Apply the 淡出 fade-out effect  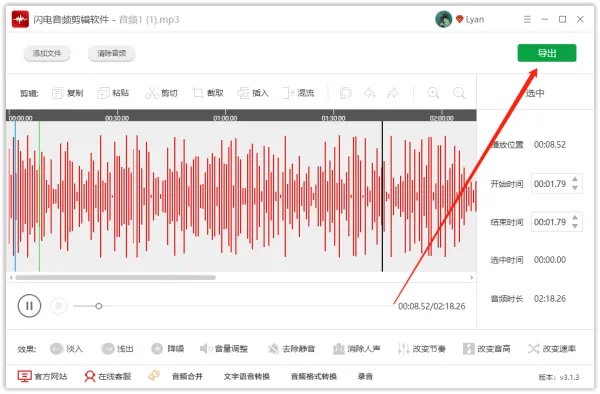coord(117,348)
